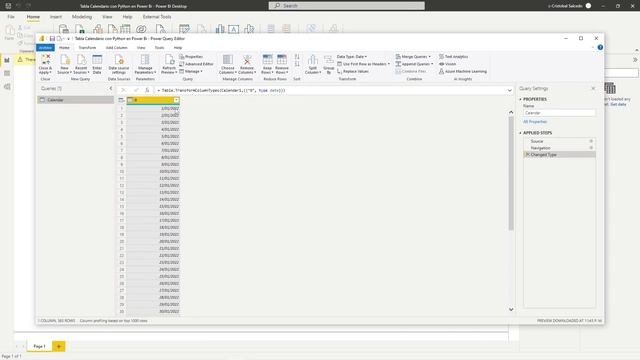Viewport: 640px width, 360px height.
Task: Switch to Data view in Power BI Desktop sidebar
Action: click(x=7, y=73)
